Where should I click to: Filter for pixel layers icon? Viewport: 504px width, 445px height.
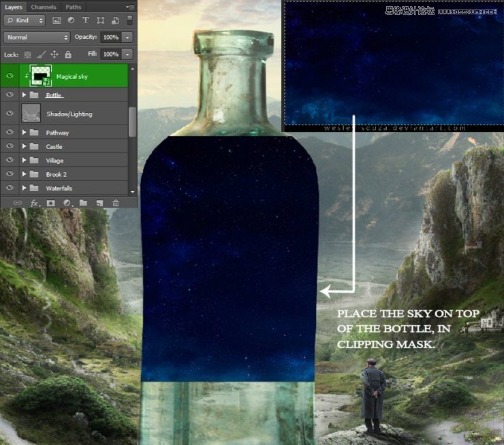click(57, 20)
